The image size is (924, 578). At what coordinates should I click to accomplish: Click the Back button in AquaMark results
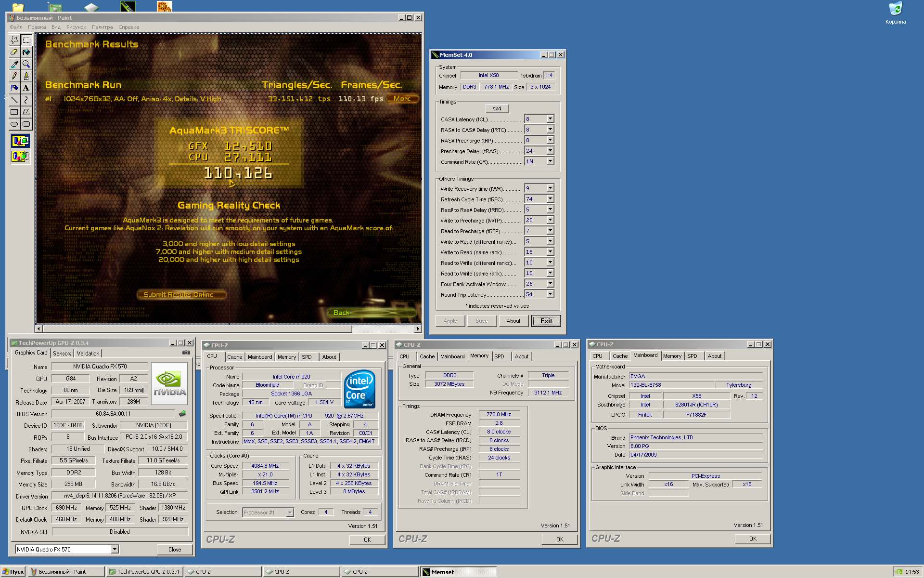click(372, 313)
